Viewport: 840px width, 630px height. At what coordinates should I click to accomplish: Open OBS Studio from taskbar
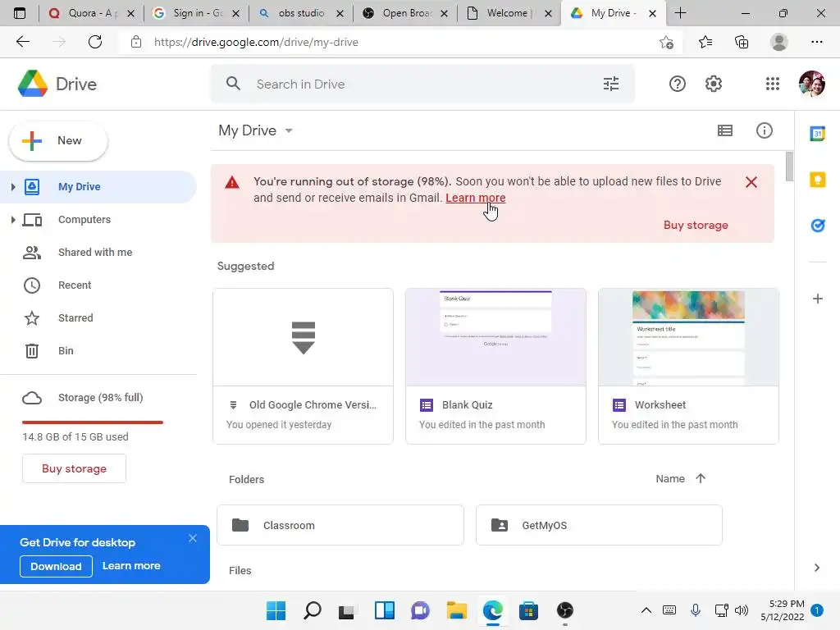pyautogui.click(x=564, y=610)
